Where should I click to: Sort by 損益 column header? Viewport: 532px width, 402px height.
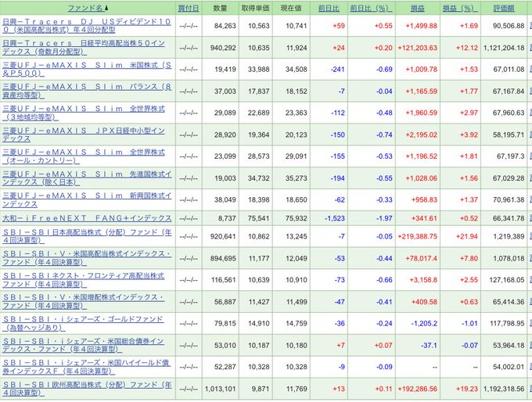(418, 8)
